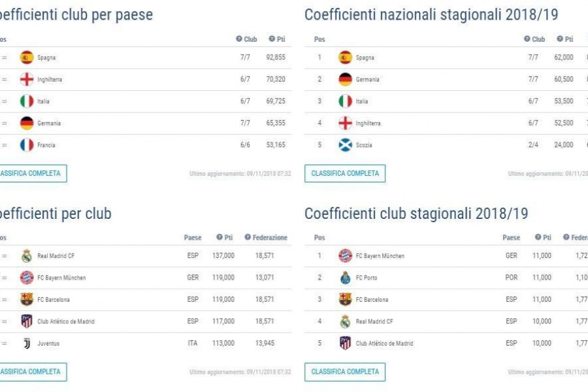
Task: Click the Paese column header in seasonal club table
Action: pyautogui.click(x=511, y=237)
